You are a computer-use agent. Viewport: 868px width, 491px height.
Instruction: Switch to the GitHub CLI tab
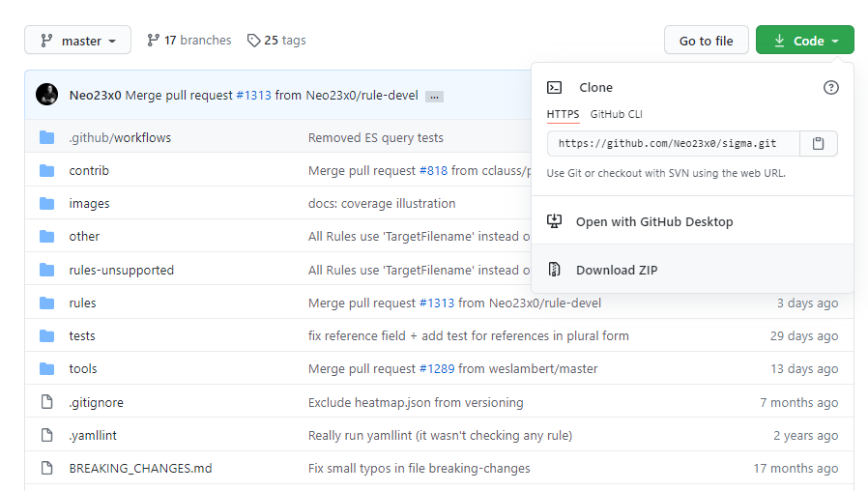(616, 114)
